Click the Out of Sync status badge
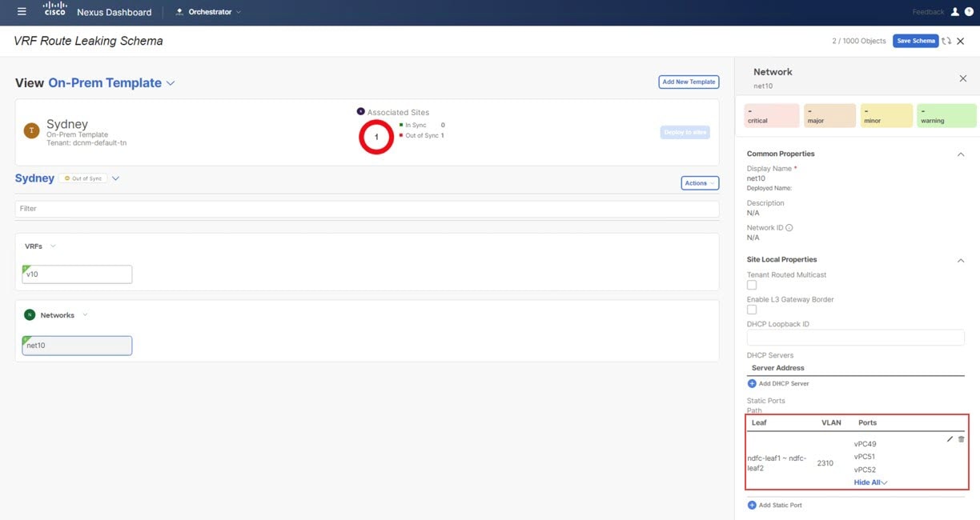 coord(82,178)
